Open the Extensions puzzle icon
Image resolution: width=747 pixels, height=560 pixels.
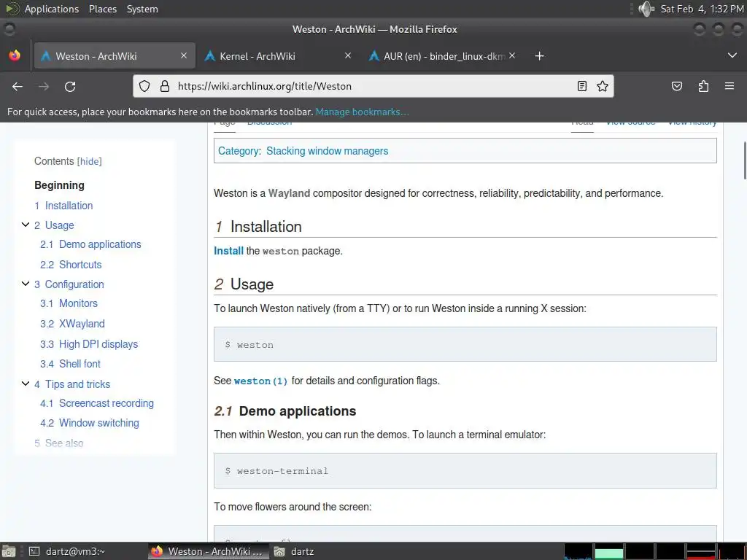coord(703,86)
